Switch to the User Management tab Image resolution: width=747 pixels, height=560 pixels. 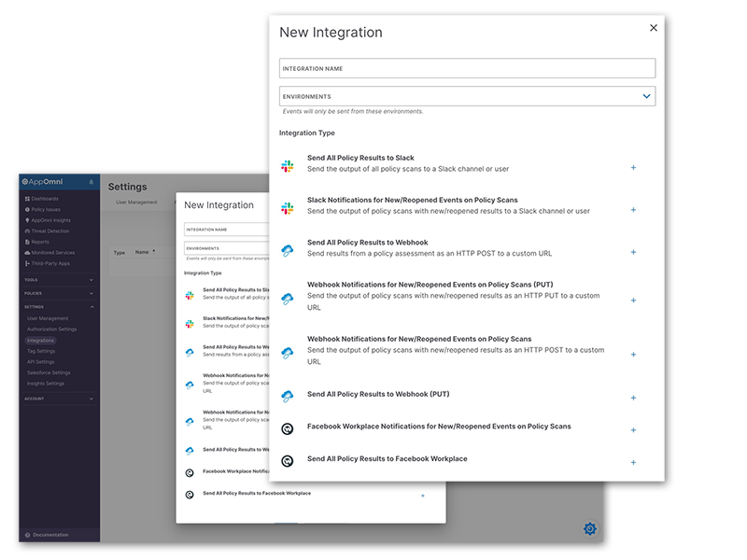click(x=136, y=202)
